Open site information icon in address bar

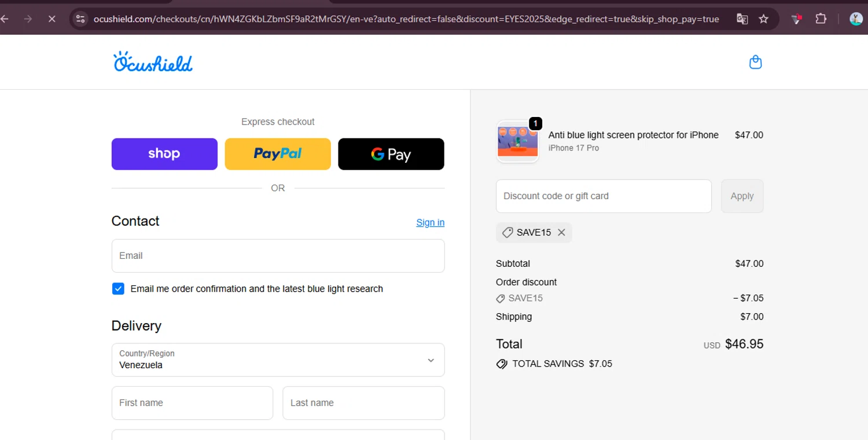(80, 19)
